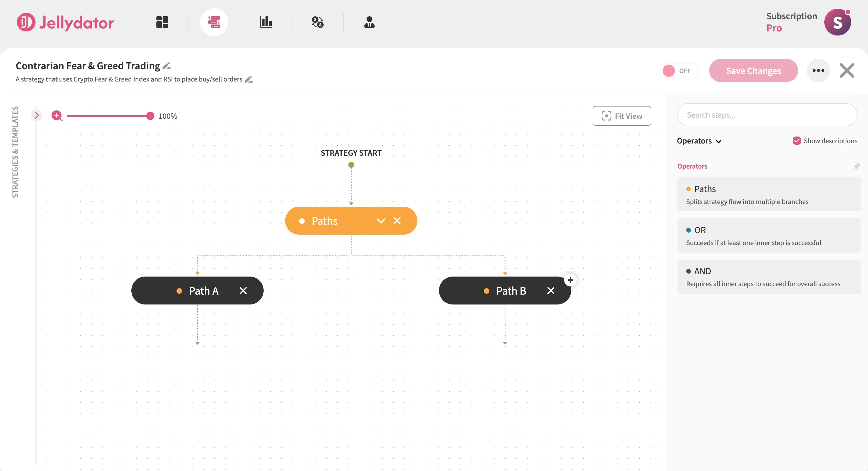Open the strategies flow icon in the top navigation
This screenshot has height=471, width=868.
pyautogui.click(x=214, y=22)
